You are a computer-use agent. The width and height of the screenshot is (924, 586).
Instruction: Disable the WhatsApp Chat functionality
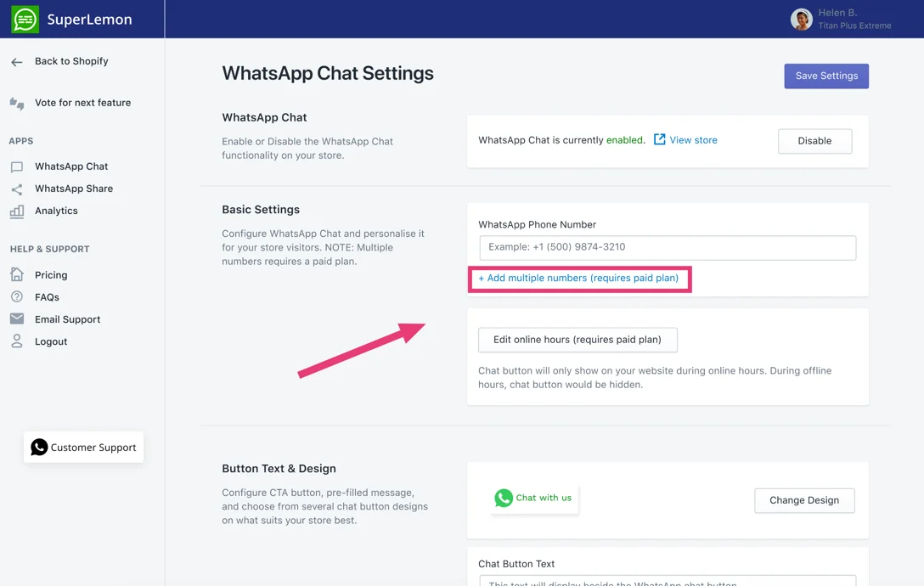(x=814, y=141)
